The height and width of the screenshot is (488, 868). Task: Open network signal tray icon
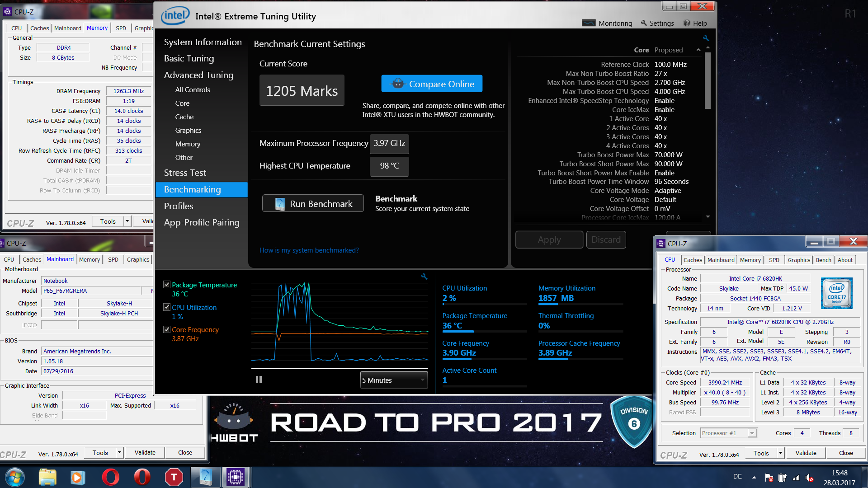796,478
